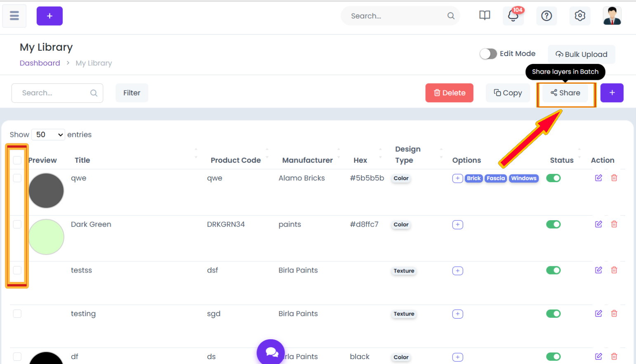This screenshot has height=364, width=636.
Task: Open the help question mark icon
Action: point(546,16)
